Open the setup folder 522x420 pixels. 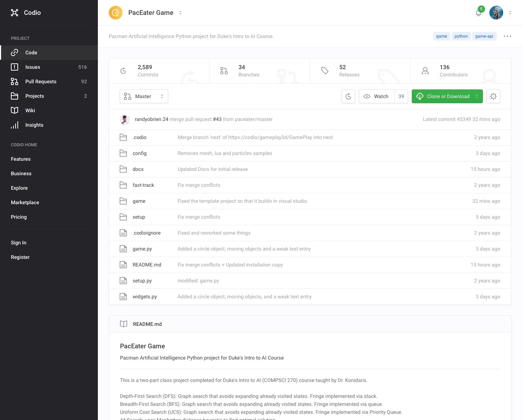point(139,217)
